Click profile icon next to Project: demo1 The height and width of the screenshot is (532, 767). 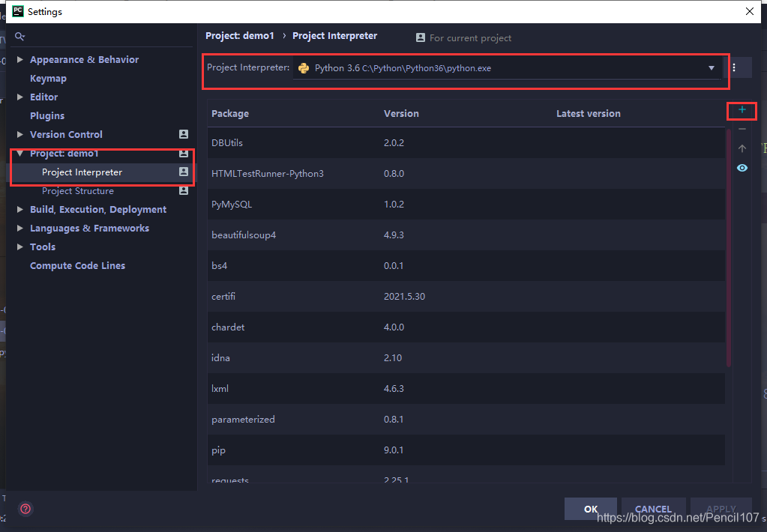click(184, 154)
